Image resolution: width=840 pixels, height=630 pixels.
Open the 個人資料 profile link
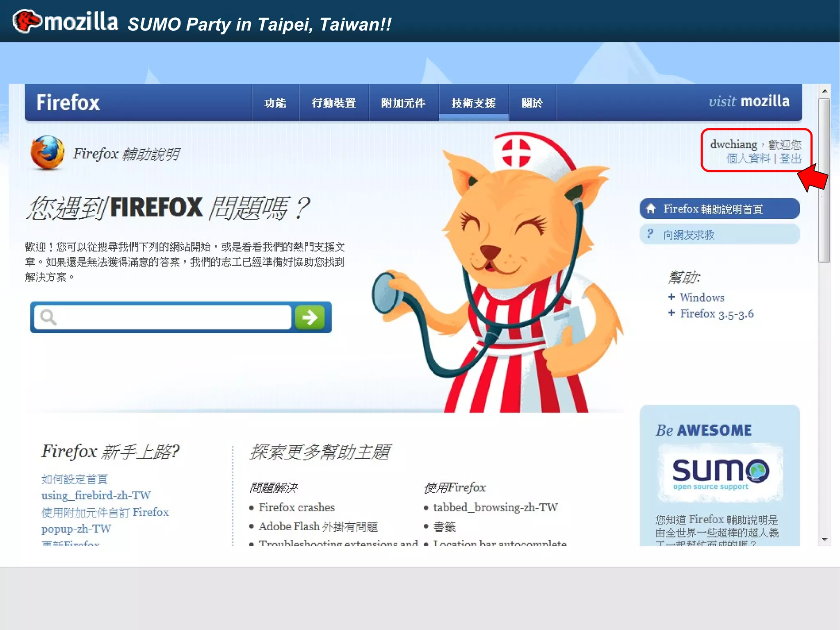coord(749,158)
